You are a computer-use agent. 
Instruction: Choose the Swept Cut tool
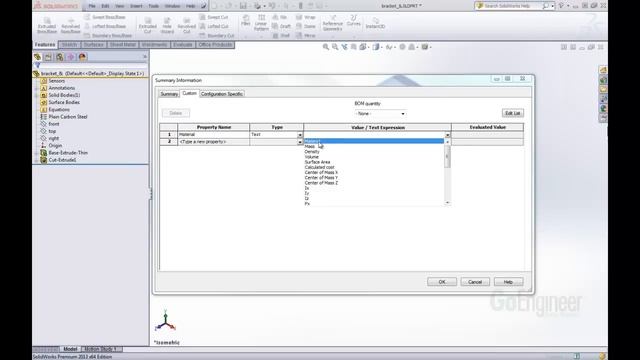[x=214, y=17]
